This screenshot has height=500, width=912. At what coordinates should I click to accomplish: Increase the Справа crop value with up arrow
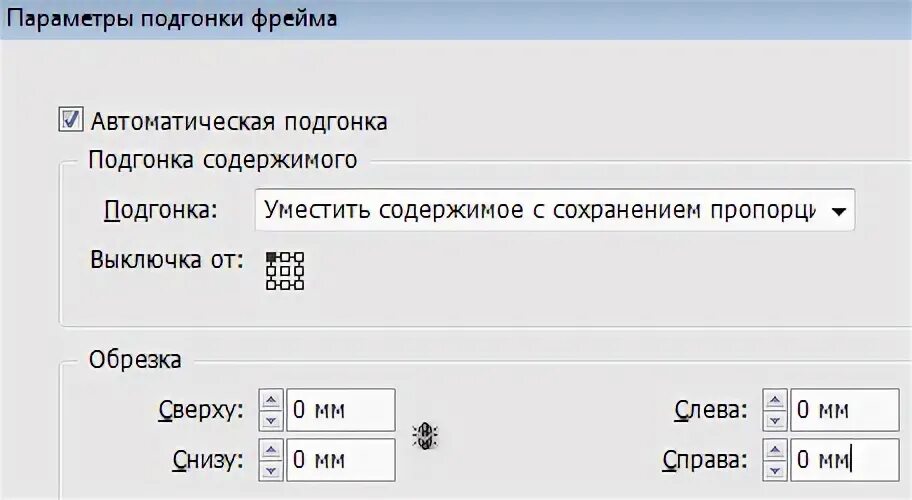(x=775, y=450)
